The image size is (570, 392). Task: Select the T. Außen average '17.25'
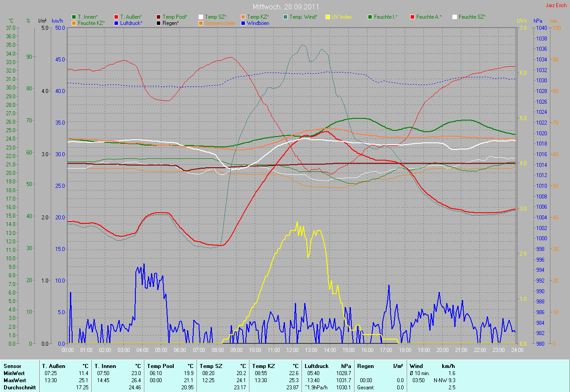point(82,388)
